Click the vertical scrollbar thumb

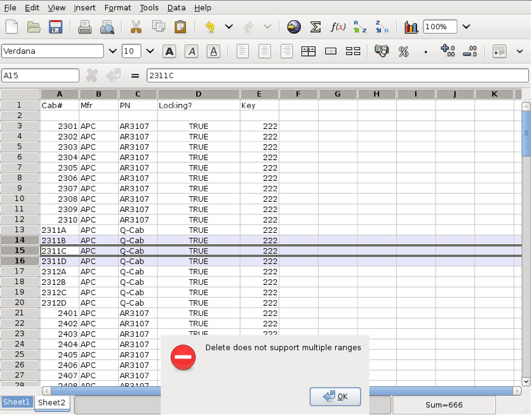click(526, 134)
